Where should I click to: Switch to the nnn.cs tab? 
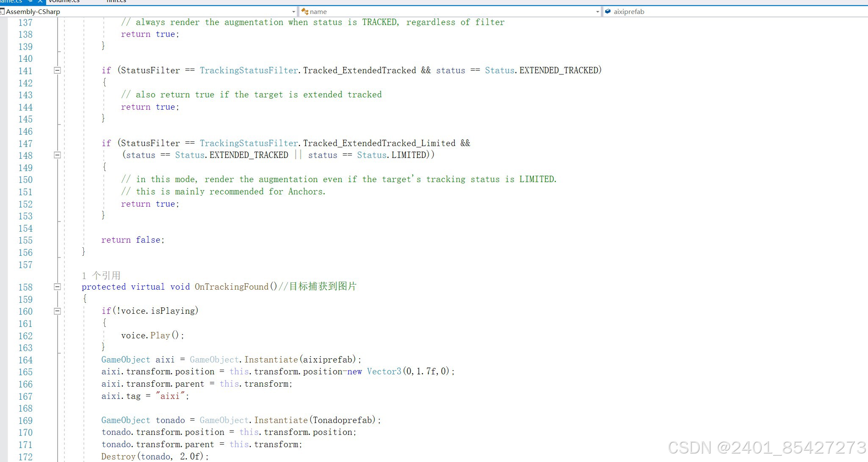point(116,1)
